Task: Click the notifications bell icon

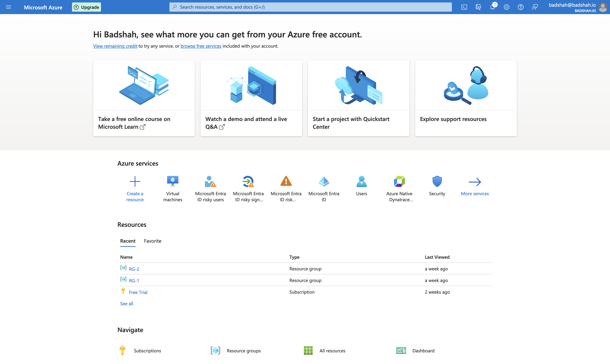Action: click(492, 7)
